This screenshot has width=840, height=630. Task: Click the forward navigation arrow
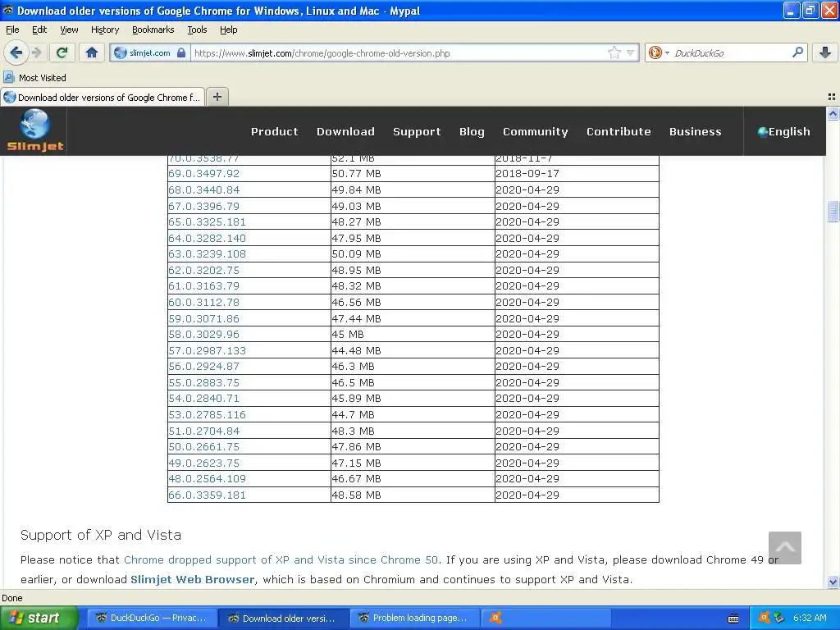coord(36,52)
